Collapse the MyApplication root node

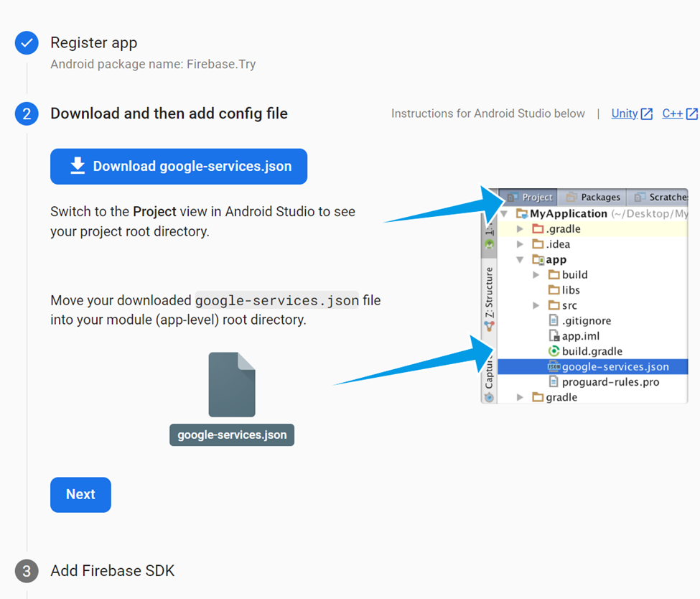tap(505, 213)
